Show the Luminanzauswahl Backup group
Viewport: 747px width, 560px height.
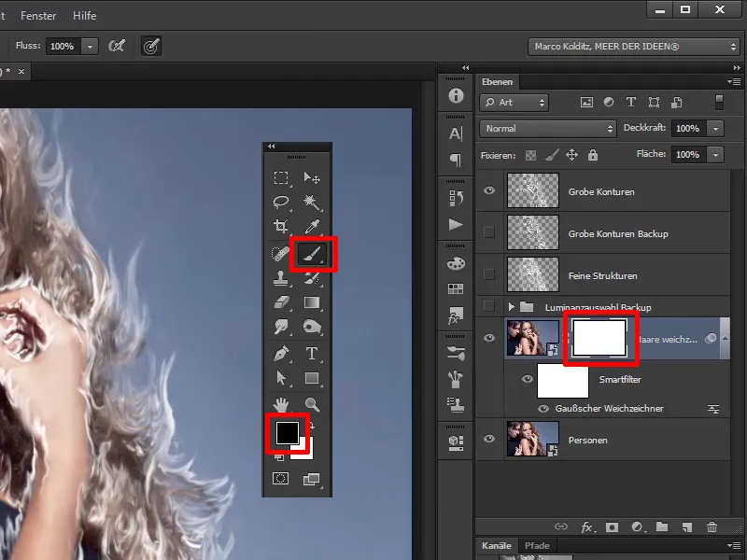[x=489, y=306]
